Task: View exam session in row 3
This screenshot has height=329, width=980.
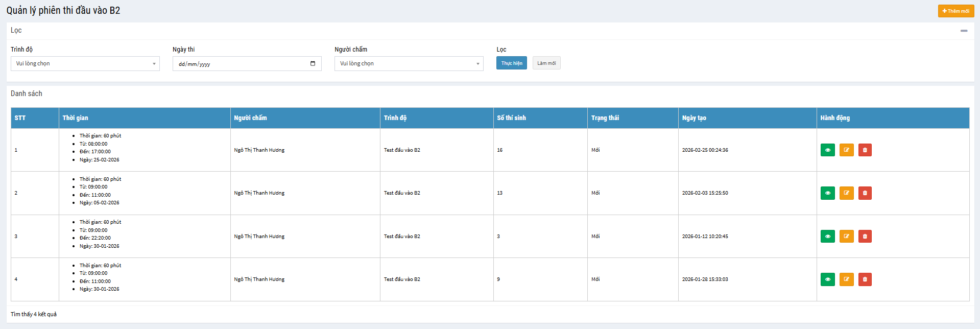Action: 827,237
